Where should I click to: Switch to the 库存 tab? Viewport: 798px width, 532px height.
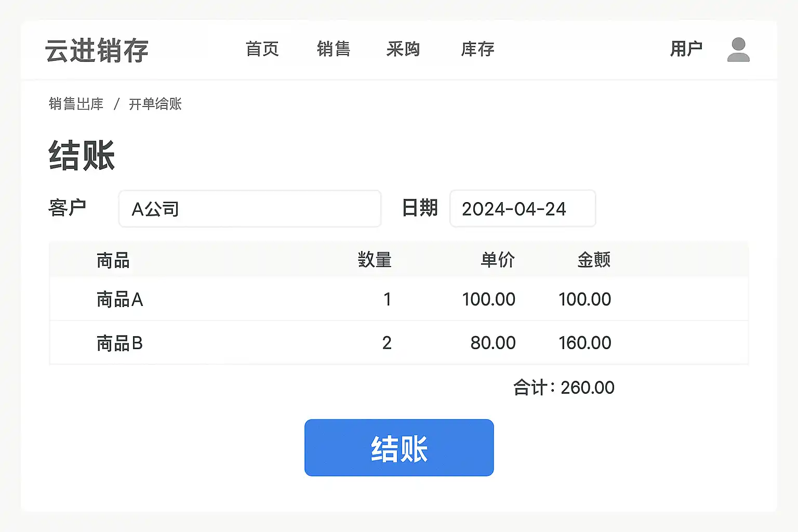click(x=477, y=49)
